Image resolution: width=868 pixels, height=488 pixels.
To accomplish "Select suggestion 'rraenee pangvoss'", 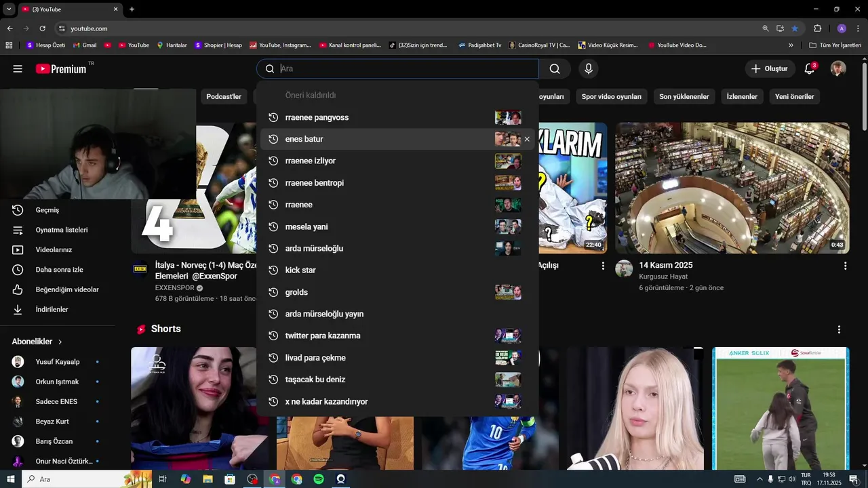I will 397,117.
